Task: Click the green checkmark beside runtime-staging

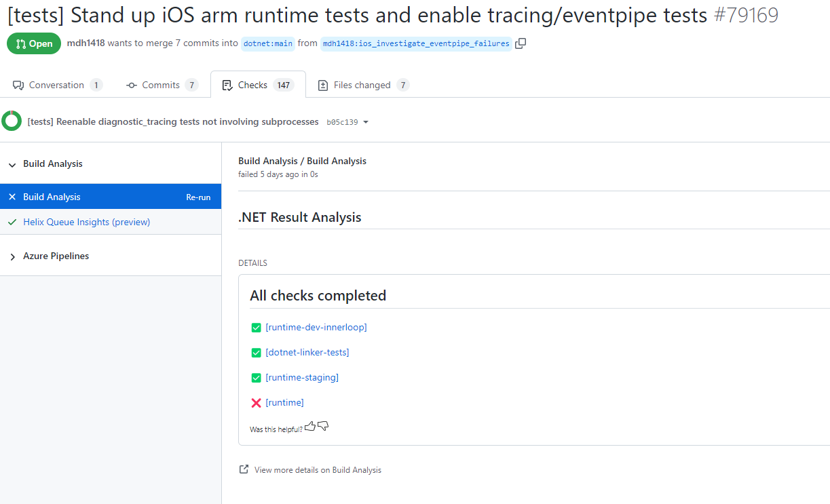Action: tap(257, 377)
